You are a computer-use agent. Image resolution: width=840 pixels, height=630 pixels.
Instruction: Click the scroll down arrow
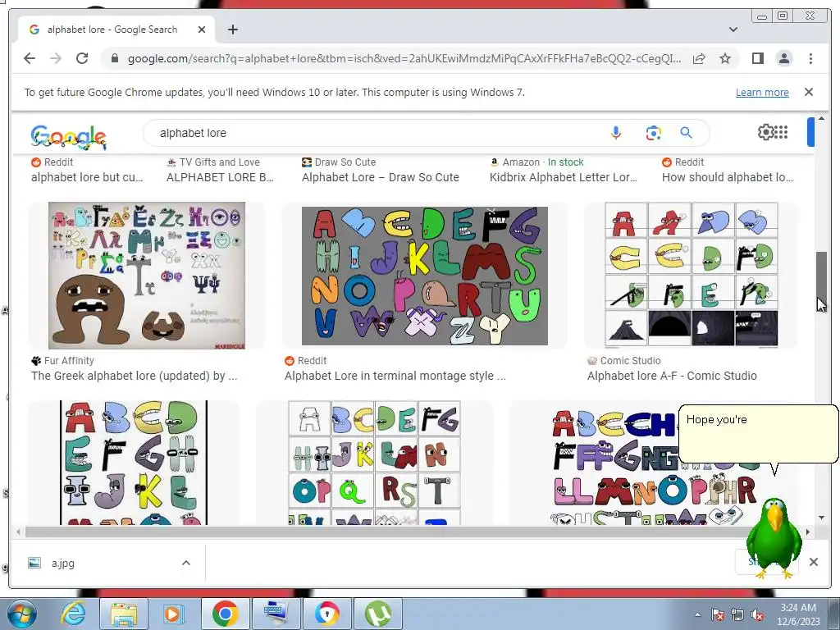tap(820, 518)
